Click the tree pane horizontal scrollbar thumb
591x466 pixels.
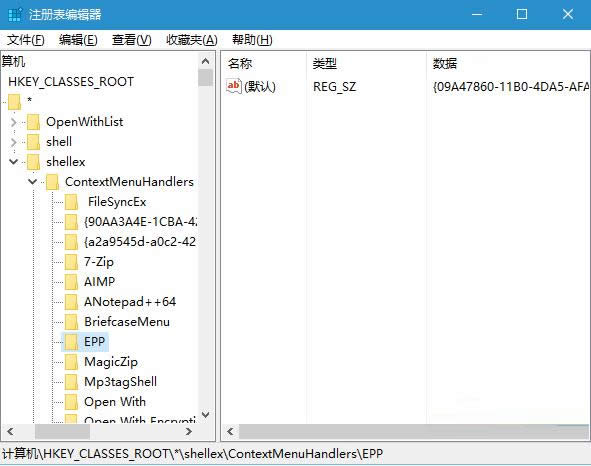63,432
